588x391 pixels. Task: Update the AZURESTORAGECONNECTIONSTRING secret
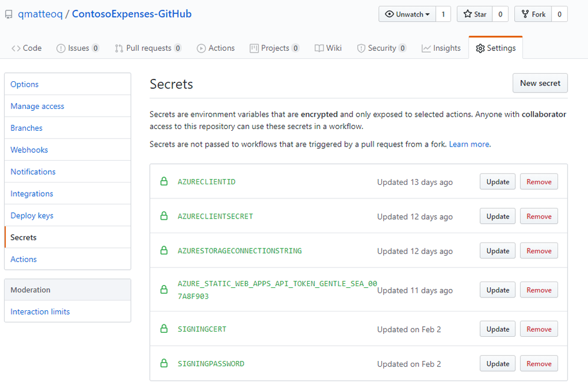(x=497, y=251)
